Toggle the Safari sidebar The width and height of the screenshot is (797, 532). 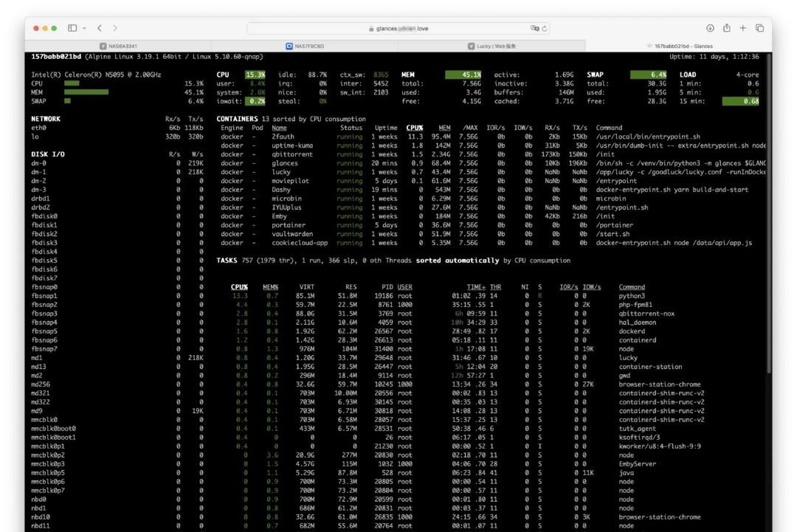pos(72,27)
